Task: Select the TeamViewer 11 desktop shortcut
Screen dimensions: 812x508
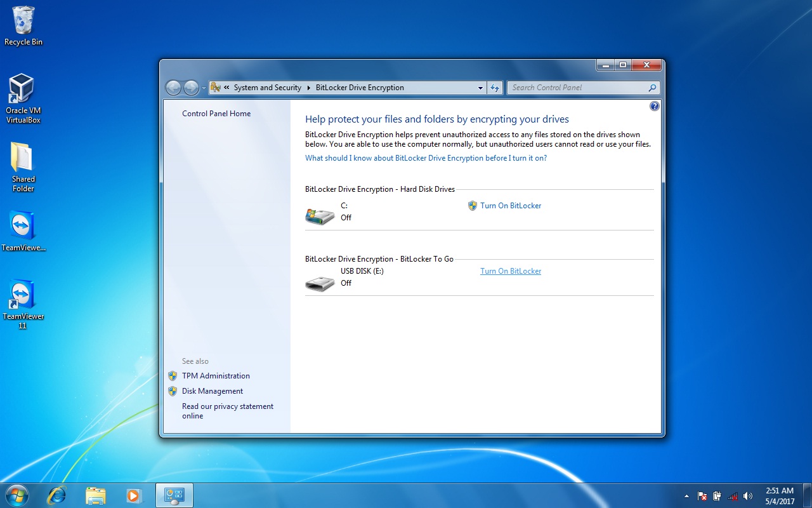Action: tap(23, 304)
